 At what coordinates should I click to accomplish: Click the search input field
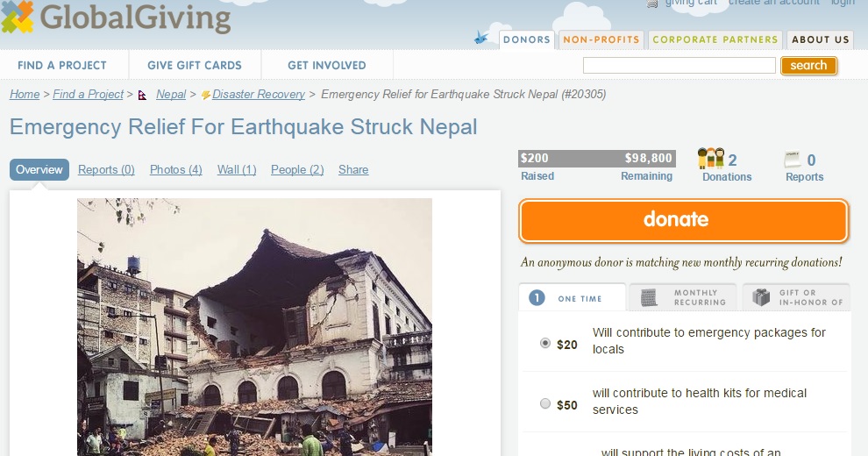(679, 65)
